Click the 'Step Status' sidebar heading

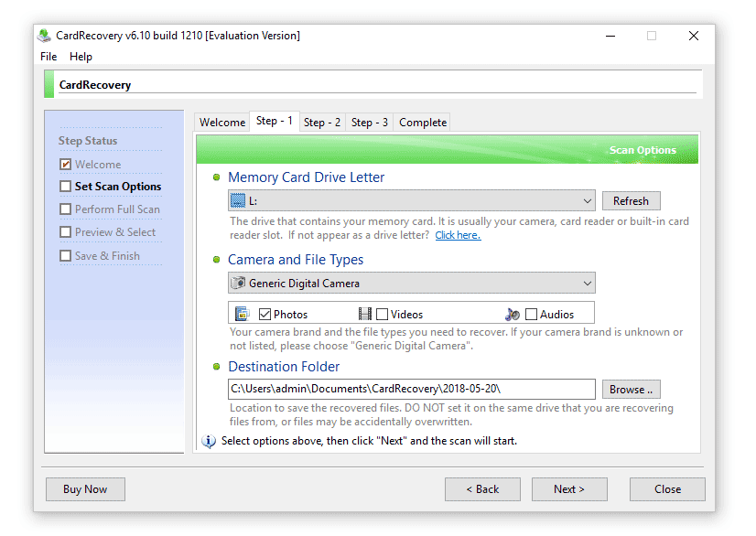[x=88, y=141]
